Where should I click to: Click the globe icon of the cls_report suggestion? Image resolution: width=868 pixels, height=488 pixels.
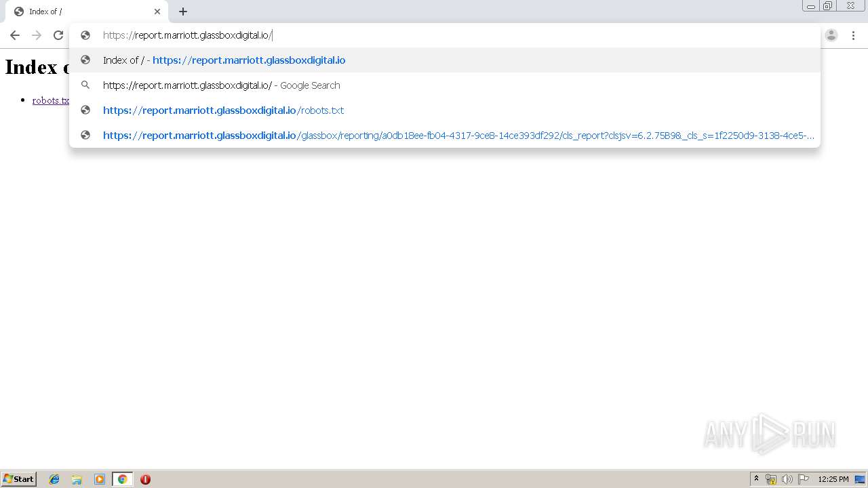pyautogui.click(x=85, y=136)
